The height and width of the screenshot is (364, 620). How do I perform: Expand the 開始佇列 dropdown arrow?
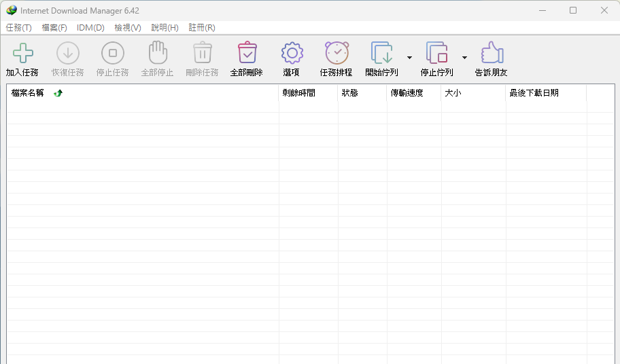click(409, 58)
